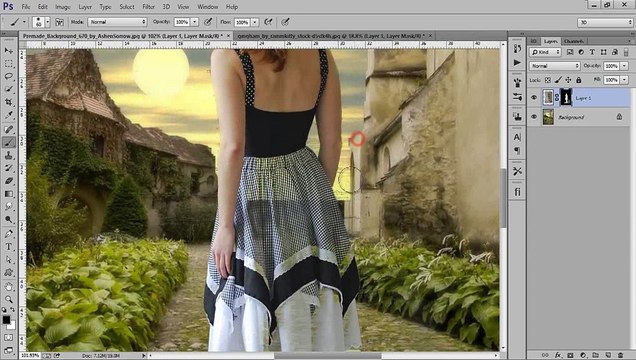Open Flow slider dropdown in options bar
This screenshot has height=360, width=636.
coord(255,22)
